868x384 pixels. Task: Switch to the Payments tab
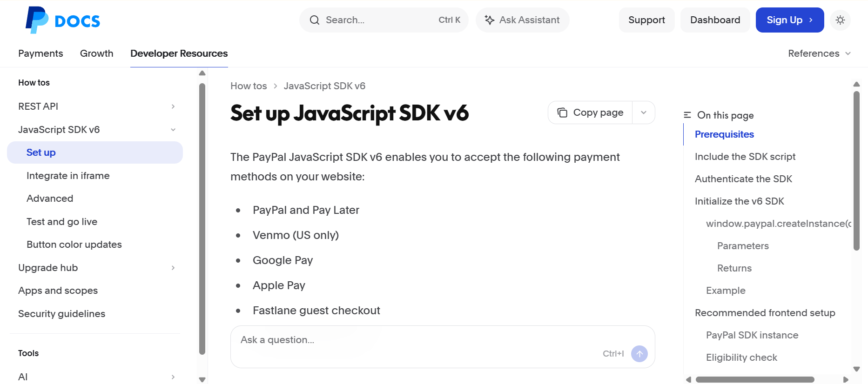tap(40, 53)
